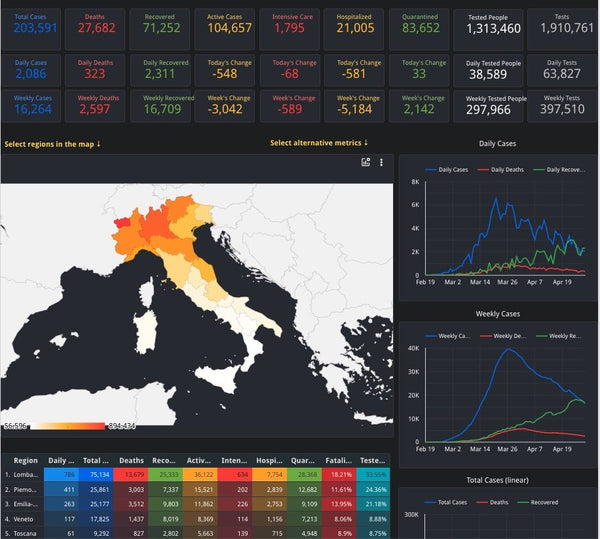Sort table by Activ... column header
600x539 pixels.
(x=199, y=461)
